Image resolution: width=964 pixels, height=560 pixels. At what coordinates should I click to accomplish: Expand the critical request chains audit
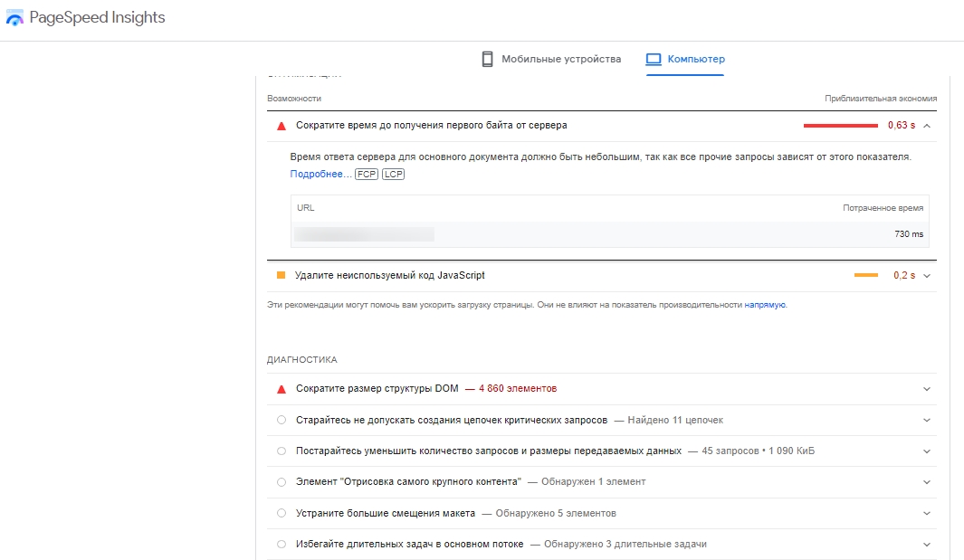tap(926, 421)
